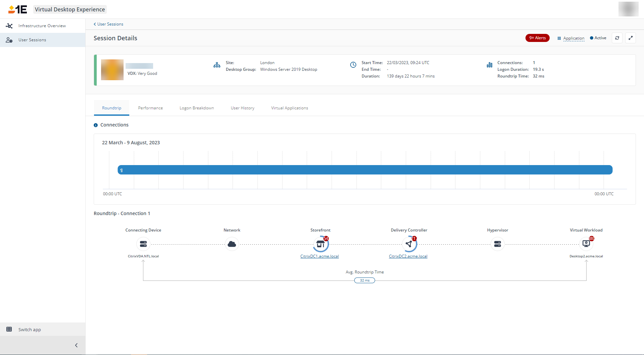
Task: Click the user profile avatar top right
Action: point(628,9)
